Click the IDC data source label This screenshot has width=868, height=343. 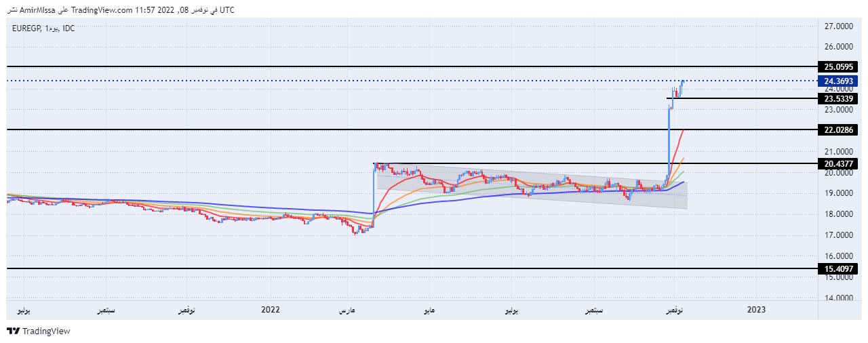point(68,28)
